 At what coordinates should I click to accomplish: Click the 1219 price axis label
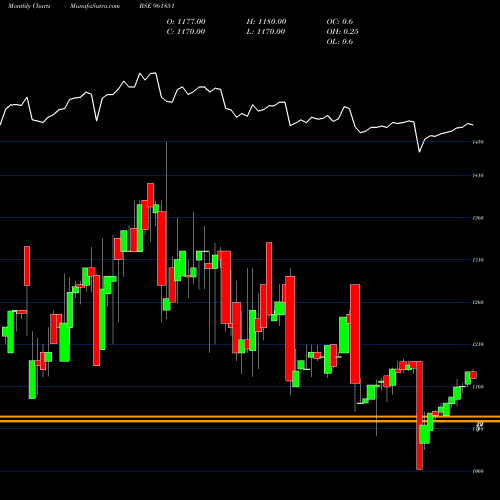[478, 344]
